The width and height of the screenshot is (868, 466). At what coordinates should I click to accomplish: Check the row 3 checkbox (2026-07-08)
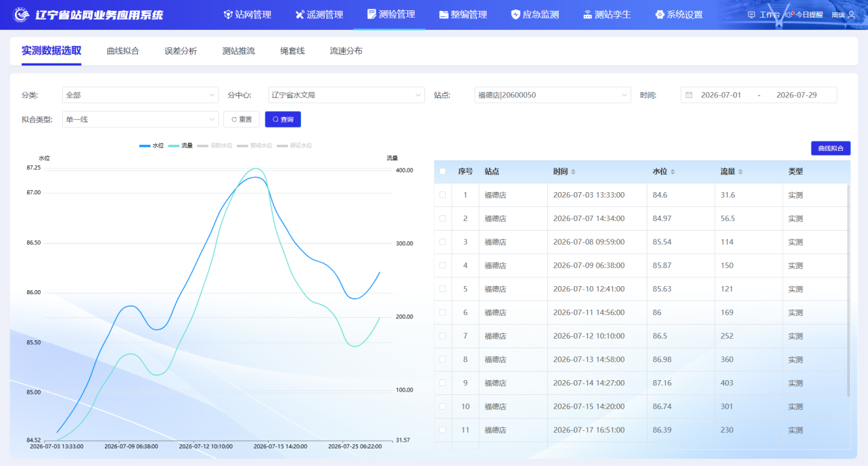(442, 241)
